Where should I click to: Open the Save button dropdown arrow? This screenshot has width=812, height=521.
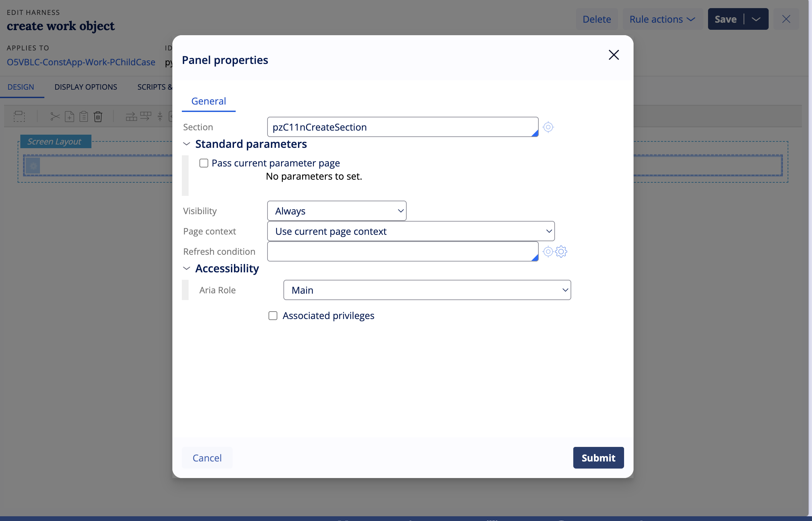[756, 19]
